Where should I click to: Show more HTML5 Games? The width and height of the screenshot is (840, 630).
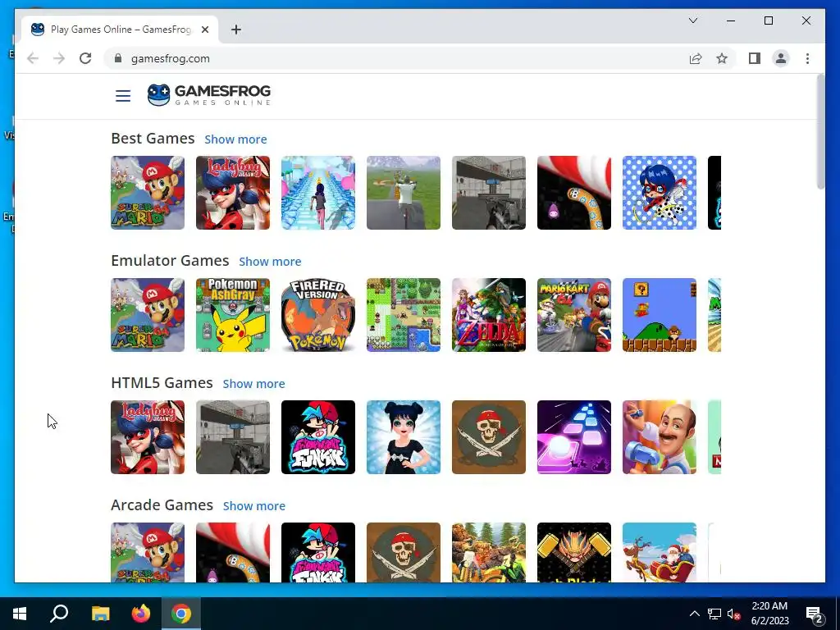254,384
